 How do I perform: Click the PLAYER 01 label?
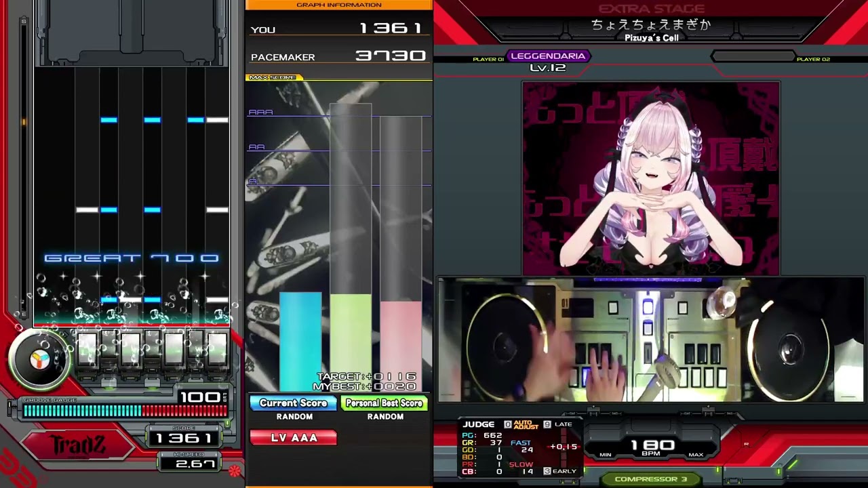488,60
